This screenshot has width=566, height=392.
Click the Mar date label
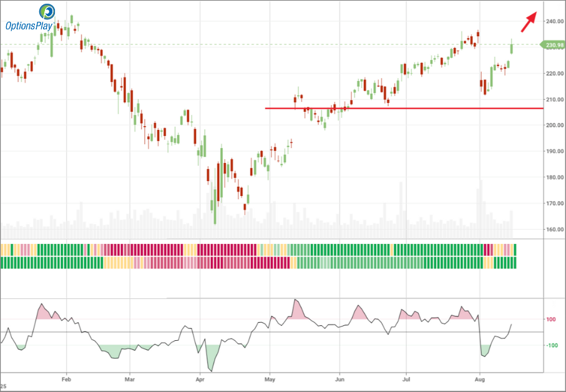coord(130,380)
